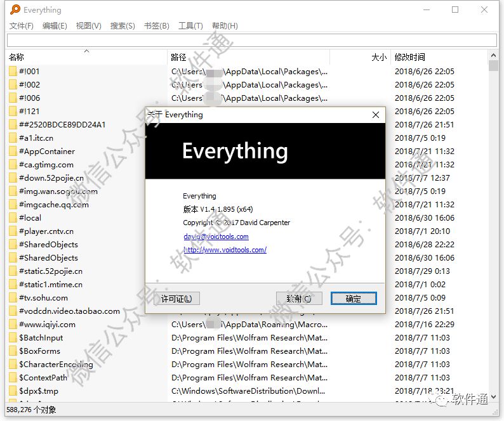Open the 工具(T) menu
Viewport: 504px width, 421px height.
[x=190, y=26]
